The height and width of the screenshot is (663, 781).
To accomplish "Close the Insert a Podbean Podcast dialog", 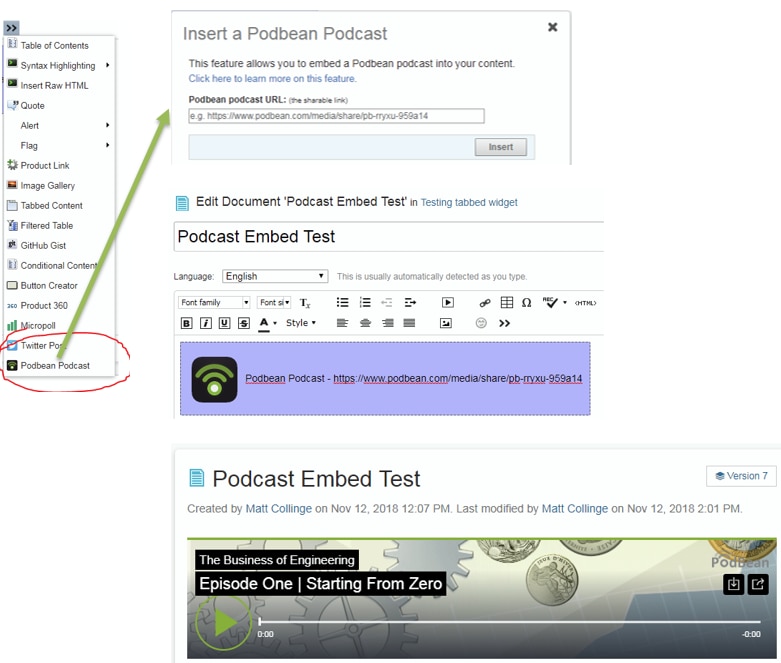I will pyautogui.click(x=552, y=27).
